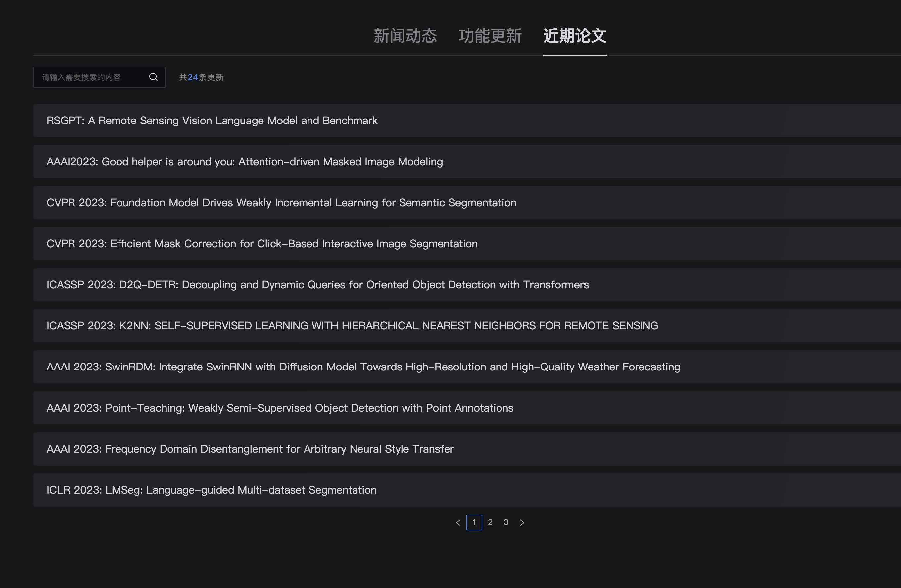Open Foundation Model Drives Weakly Incremental Learning paper
The height and width of the screenshot is (588, 901).
point(467,203)
